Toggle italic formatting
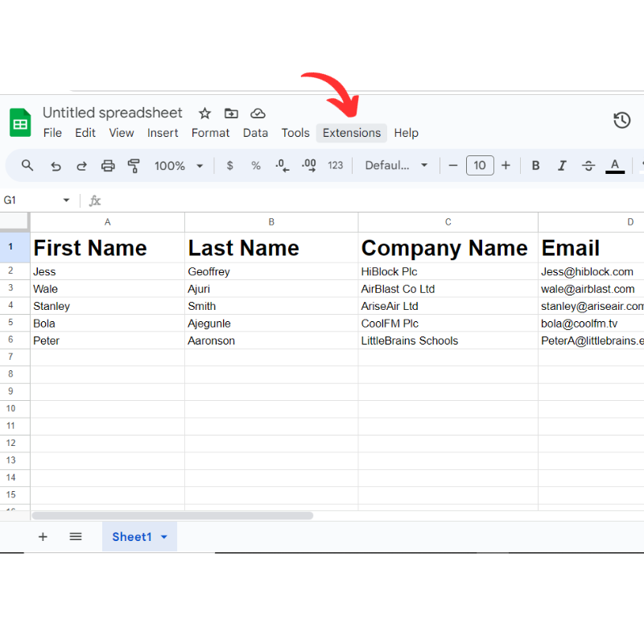 tap(562, 166)
